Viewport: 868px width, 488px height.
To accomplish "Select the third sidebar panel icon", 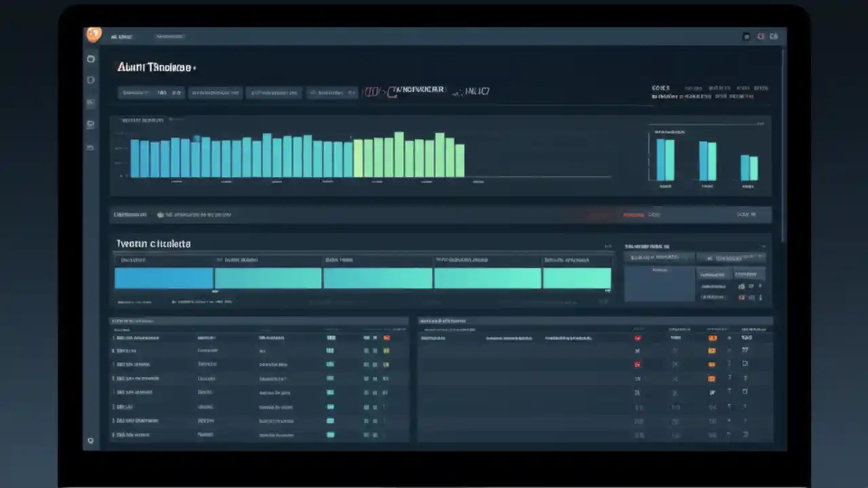I will [x=90, y=102].
